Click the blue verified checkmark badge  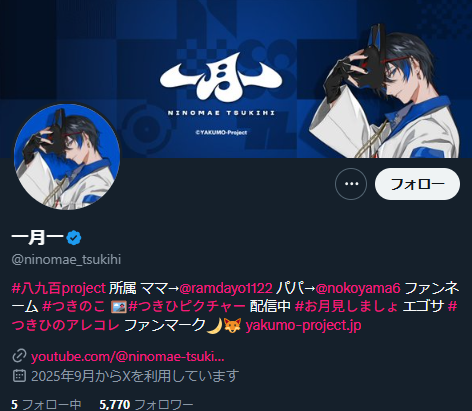74,238
